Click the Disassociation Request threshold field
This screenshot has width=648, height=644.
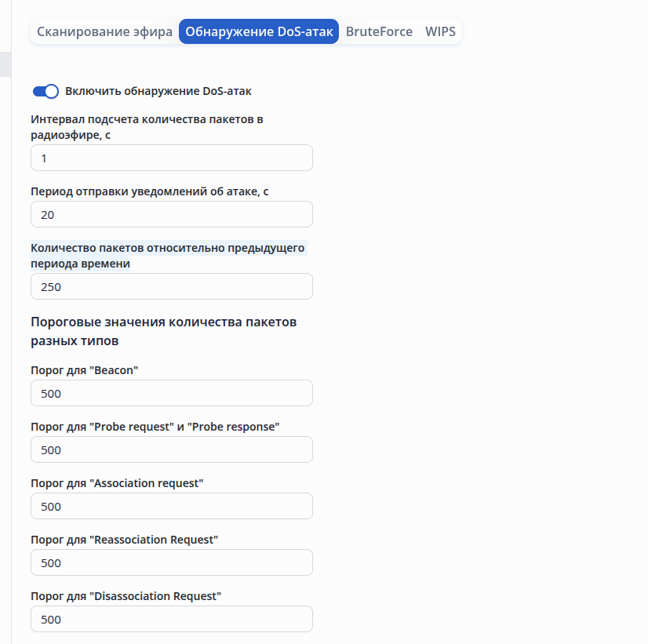click(x=171, y=619)
